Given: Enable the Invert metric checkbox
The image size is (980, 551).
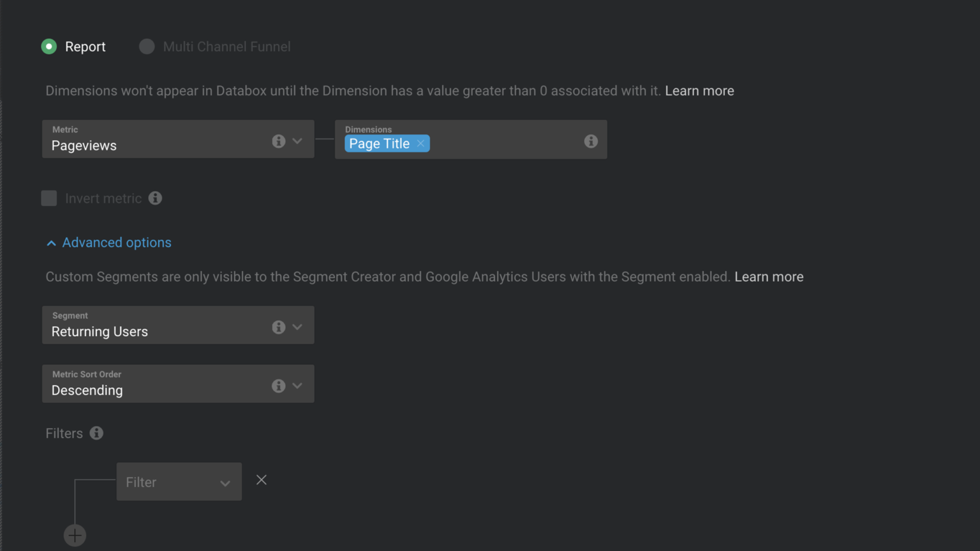Looking at the screenshot, I should pos(49,198).
